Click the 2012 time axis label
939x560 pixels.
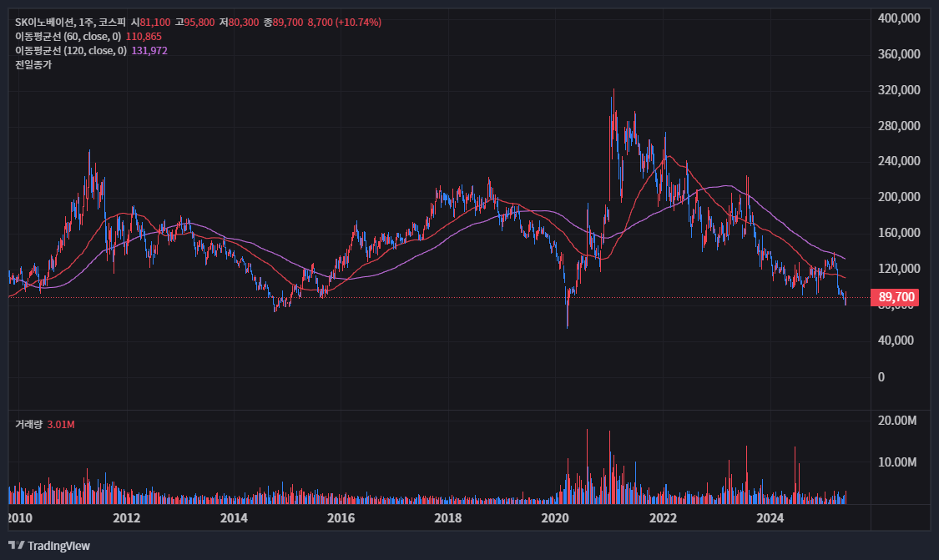point(126,518)
